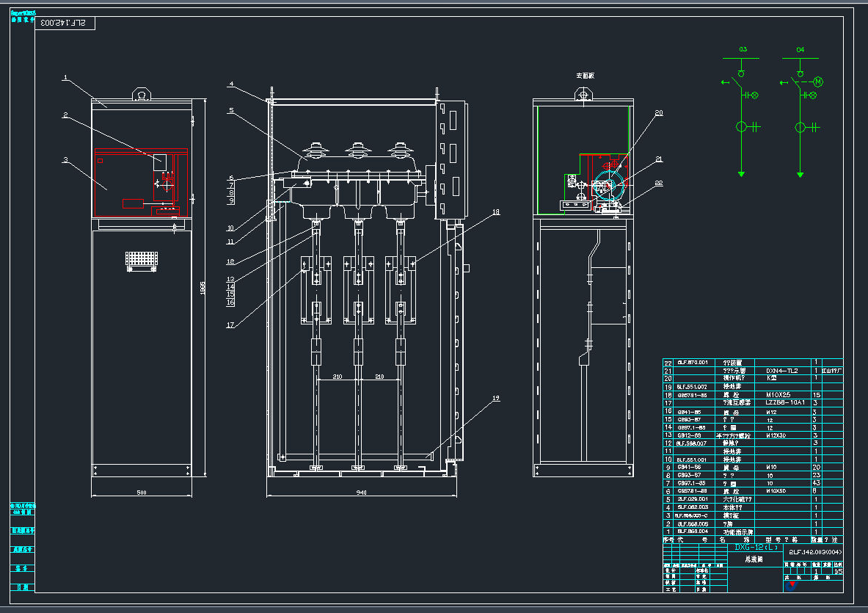Select the DXN4-TL2 cell in parts list
This screenshot has height=613, width=868.
click(781, 371)
